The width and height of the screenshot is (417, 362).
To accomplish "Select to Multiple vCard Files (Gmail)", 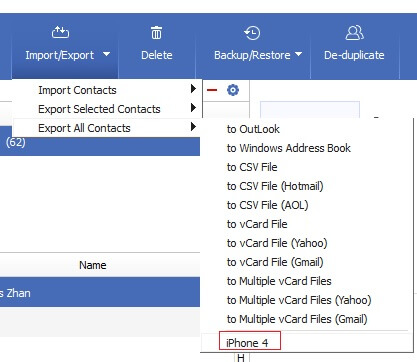I will coord(297,319).
